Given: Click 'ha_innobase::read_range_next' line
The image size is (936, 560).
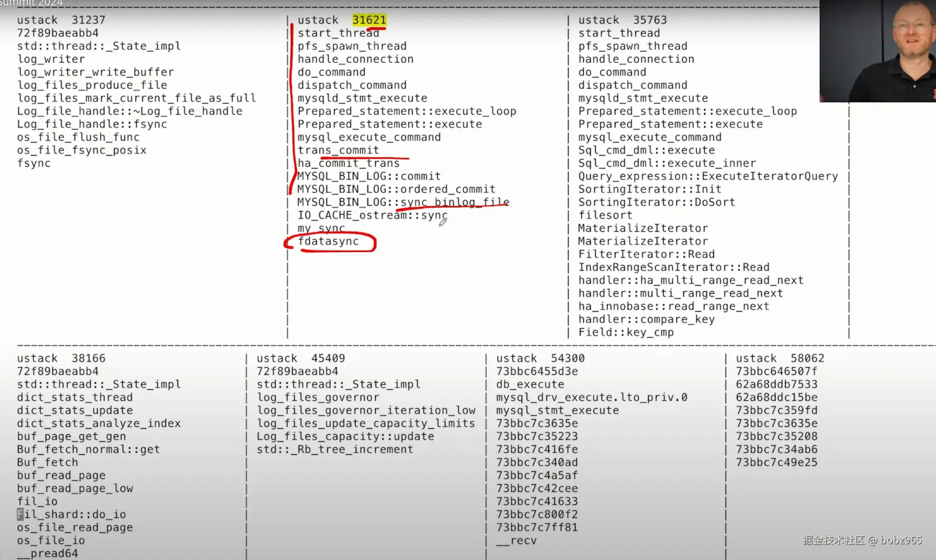Looking at the screenshot, I should [674, 306].
